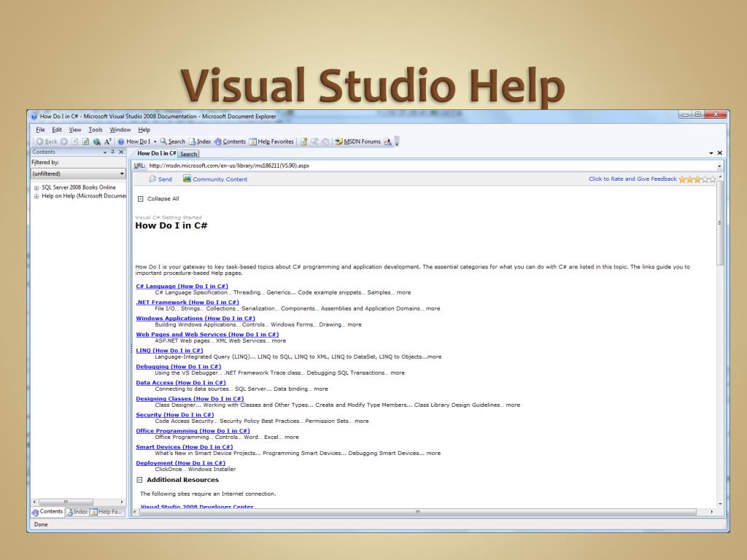Close the current document tab with X

point(720,153)
